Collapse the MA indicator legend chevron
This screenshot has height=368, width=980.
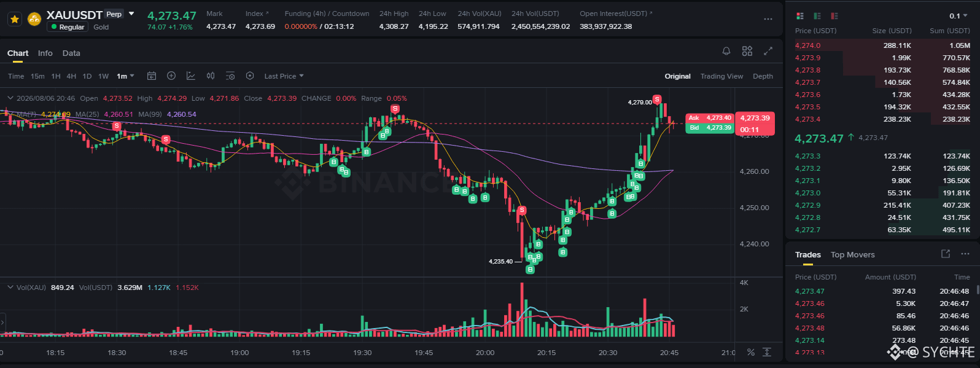(x=10, y=114)
